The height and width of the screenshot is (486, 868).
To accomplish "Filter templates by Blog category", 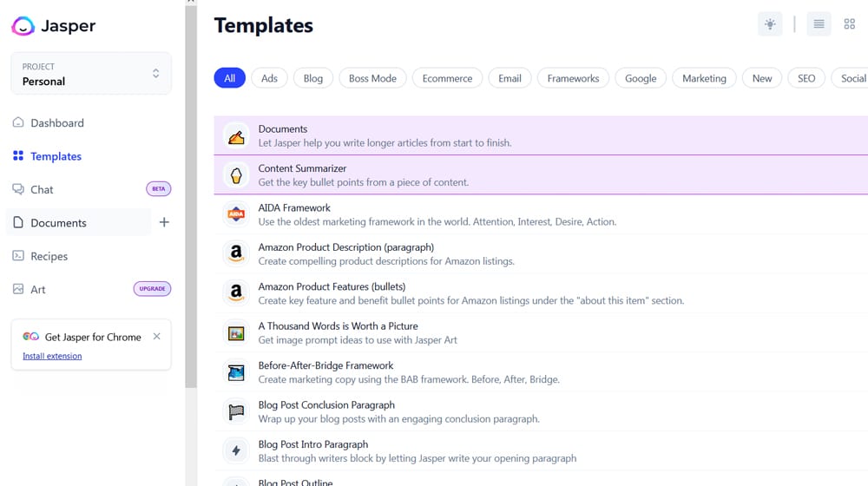I will (x=313, y=78).
